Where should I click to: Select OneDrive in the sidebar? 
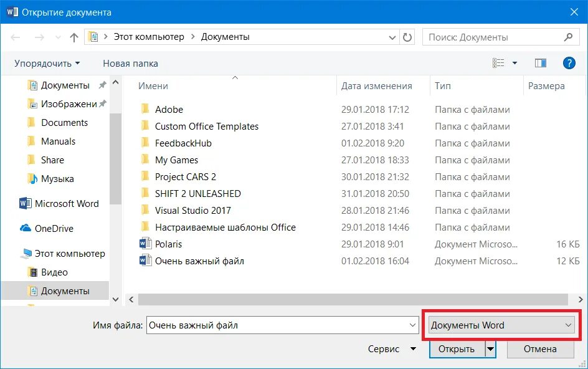tap(54, 228)
